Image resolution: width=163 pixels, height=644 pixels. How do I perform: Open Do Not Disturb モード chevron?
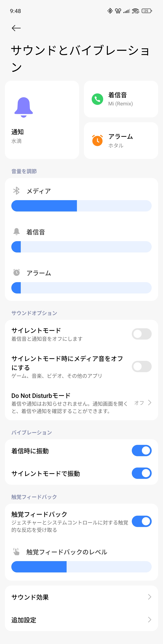tap(150, 402)
